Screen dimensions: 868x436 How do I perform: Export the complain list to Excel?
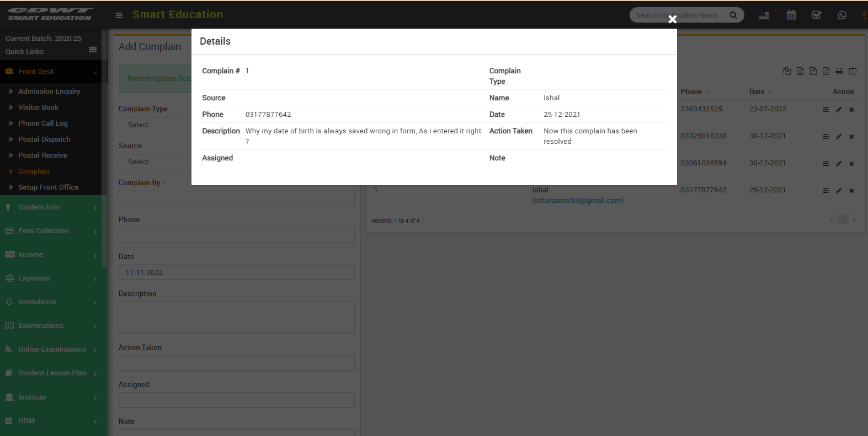[x=800, y=71]
